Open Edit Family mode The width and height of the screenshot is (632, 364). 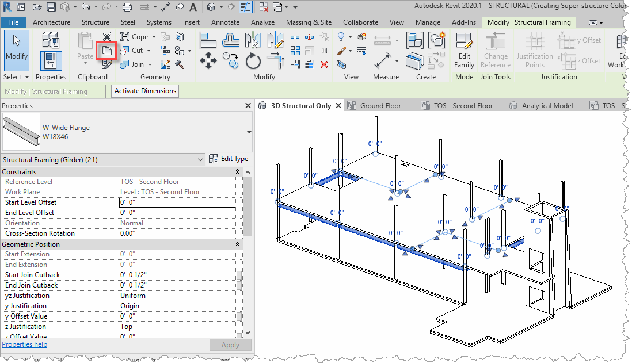(x=464, y=51)
